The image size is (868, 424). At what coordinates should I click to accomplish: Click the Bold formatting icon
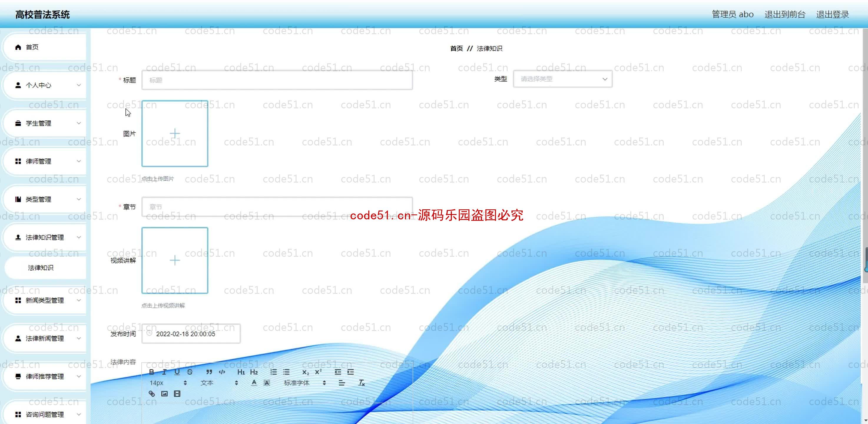(151, 371)
